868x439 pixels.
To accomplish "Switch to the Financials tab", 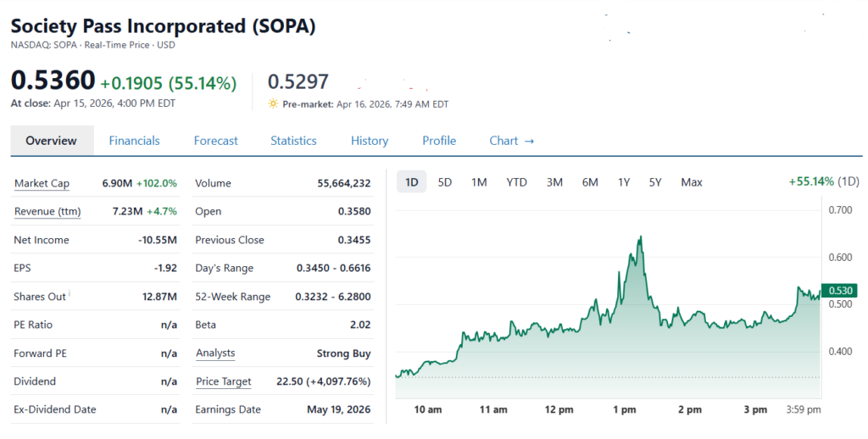I will pos(134,141).
